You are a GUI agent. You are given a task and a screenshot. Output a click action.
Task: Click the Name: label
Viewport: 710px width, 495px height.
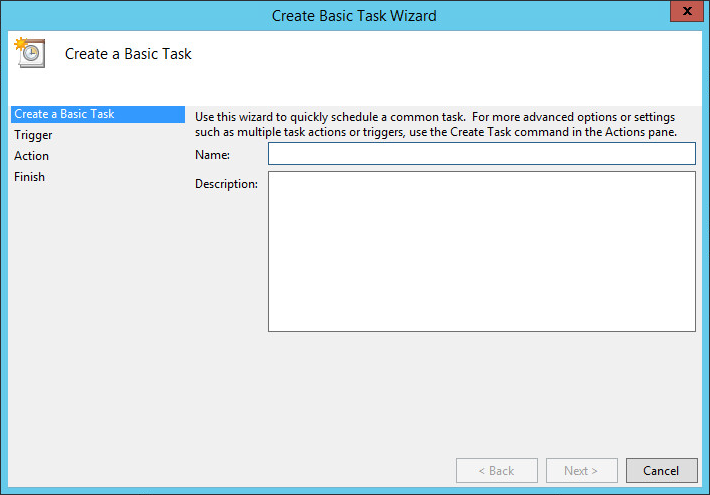pyautogui.click(x=212, y=155)
